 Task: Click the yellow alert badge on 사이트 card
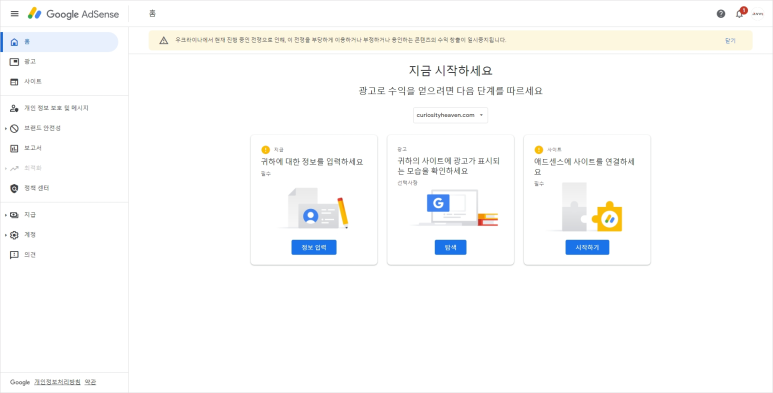[539, 149]
